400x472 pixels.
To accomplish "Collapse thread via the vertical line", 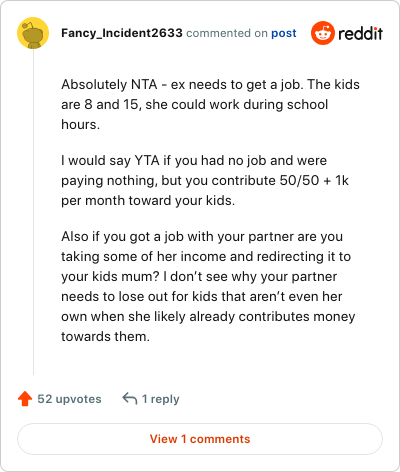I will pos(33,212).
